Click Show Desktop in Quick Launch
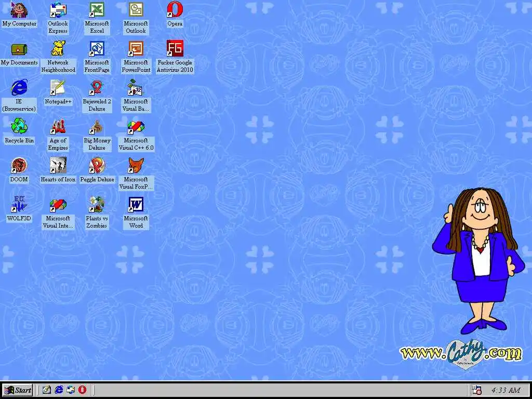 (46, 390)
